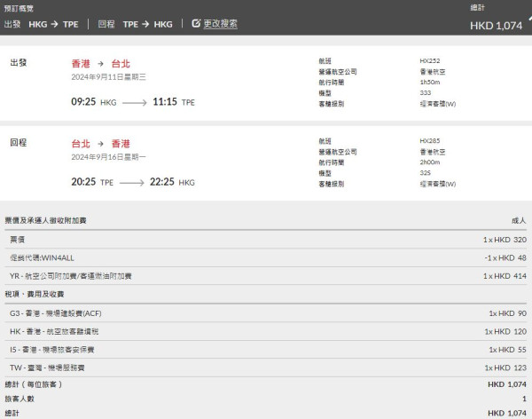Viewport: 532px width, 419px height.
Task: Click the red arrow between 香港 and 台北
Action: [x=102, y=64]
